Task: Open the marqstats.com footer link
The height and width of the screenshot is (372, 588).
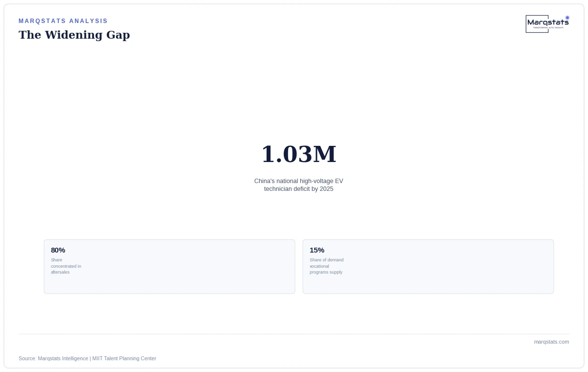Action: tap(552, 342)
